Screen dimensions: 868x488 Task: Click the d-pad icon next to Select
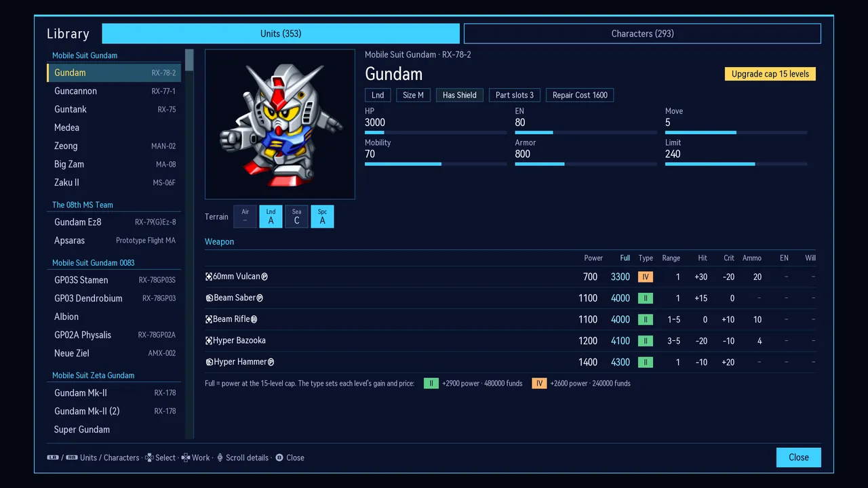tap(150, 457)
